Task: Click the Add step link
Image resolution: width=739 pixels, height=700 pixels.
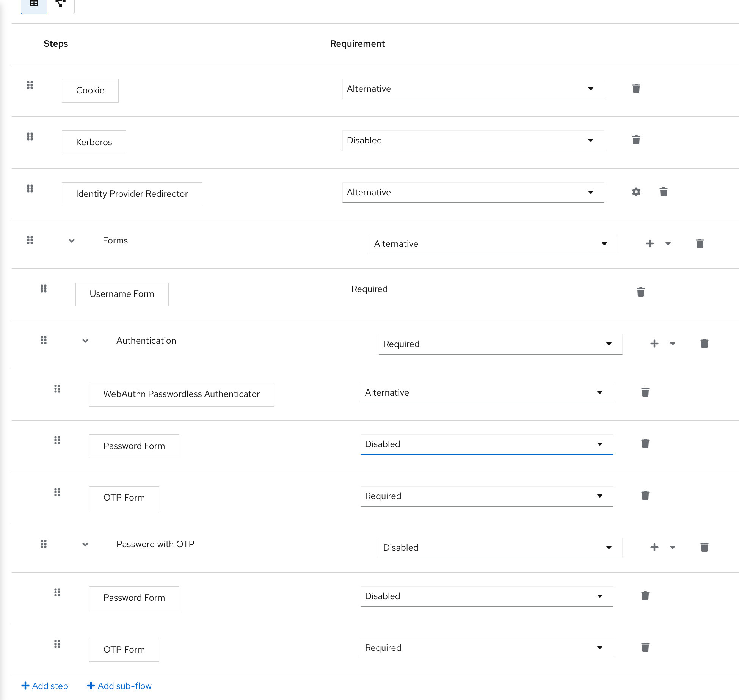Action: 45,686
